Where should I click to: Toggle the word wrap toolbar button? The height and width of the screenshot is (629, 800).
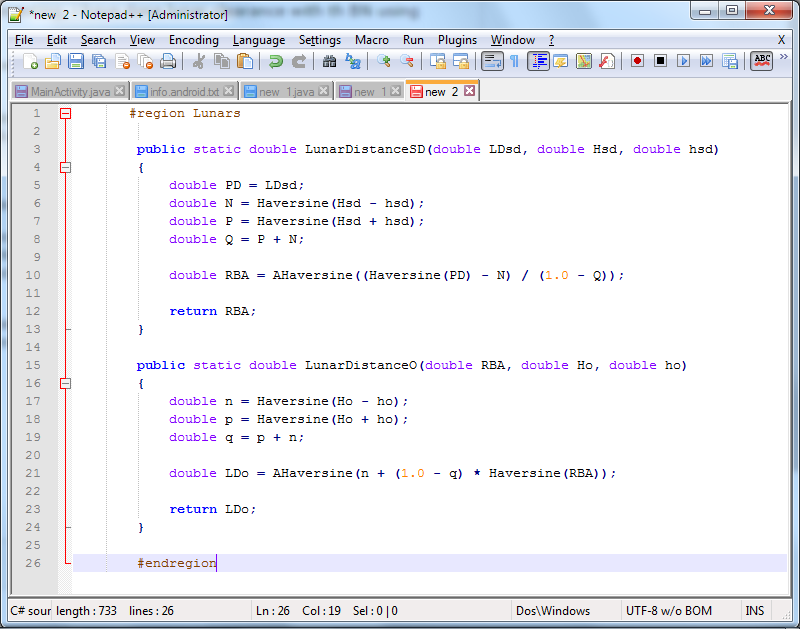(x=492, y=61)
